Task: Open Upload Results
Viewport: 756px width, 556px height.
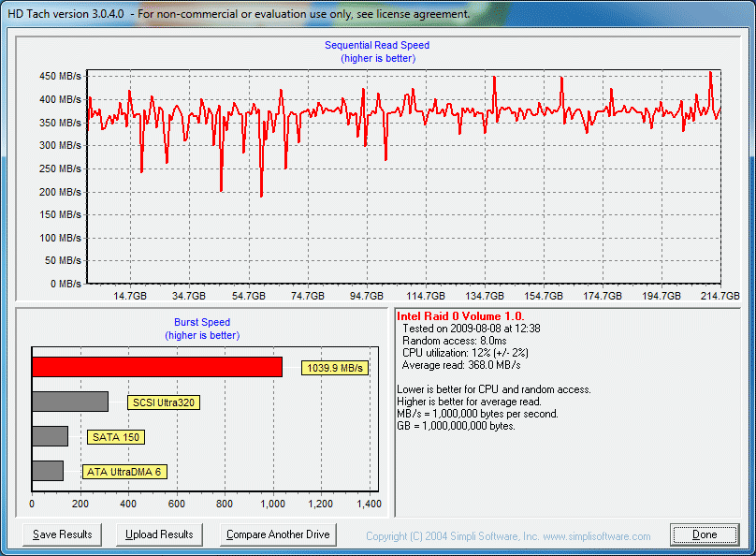Action: [x=159, y=534]
